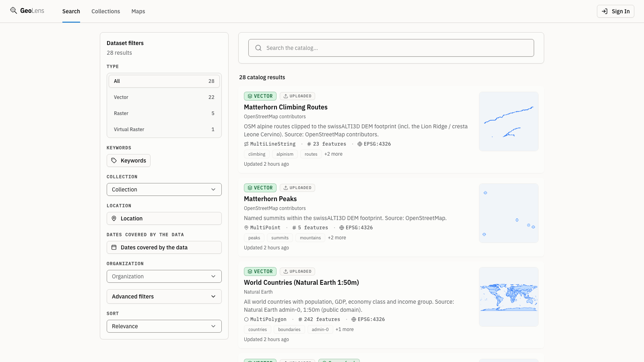
Task: Switch to the Collections tab
Action: [x=106, y=11]
